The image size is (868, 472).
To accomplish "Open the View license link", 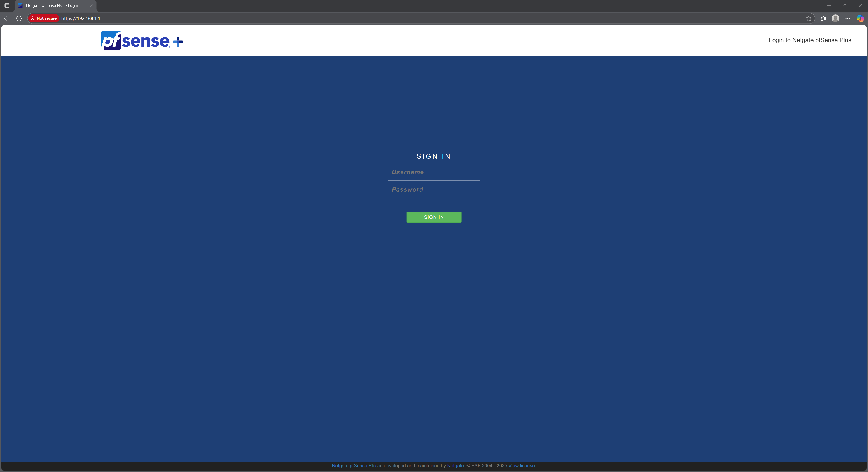I will [x=522, y=466].
